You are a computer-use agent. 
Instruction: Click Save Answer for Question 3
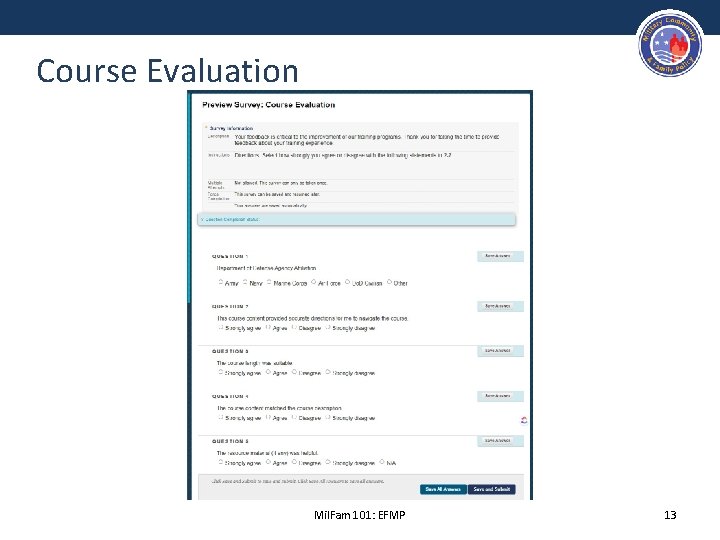click(x=500, y=351)
